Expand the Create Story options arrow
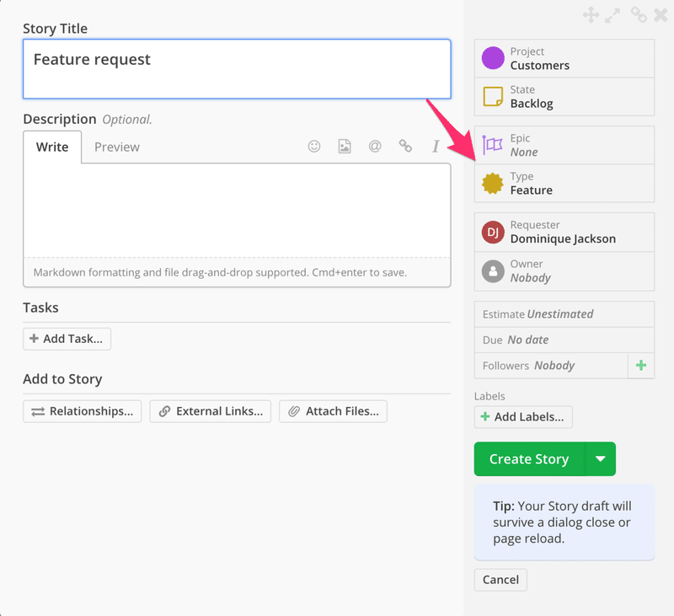 pyautogui.click(x=600, y=459)
